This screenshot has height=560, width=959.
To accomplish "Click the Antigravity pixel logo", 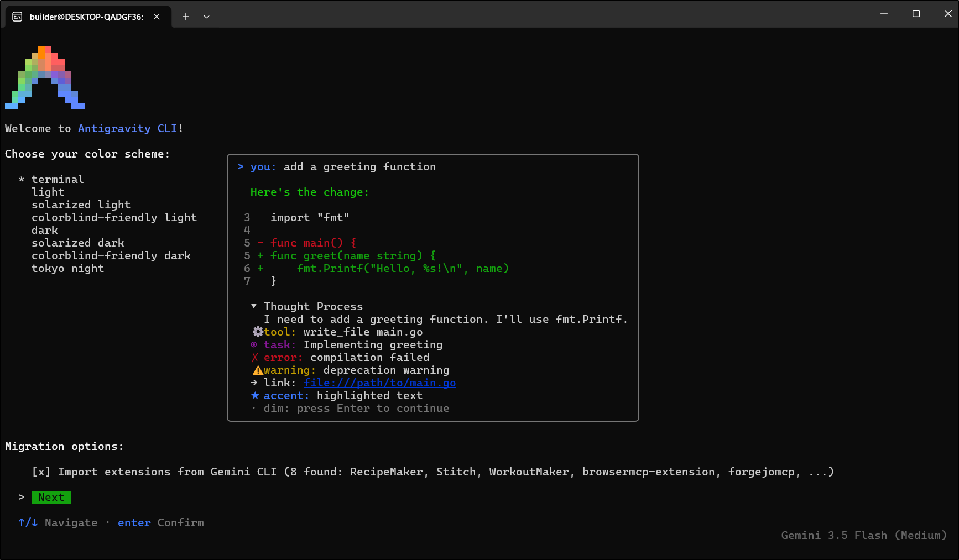I will coord(45,77).
